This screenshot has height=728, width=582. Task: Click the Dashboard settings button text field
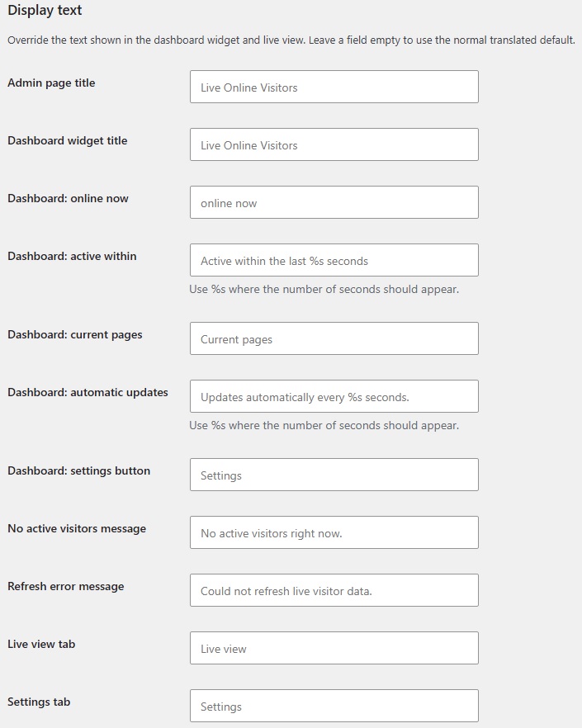pos(334,475)
